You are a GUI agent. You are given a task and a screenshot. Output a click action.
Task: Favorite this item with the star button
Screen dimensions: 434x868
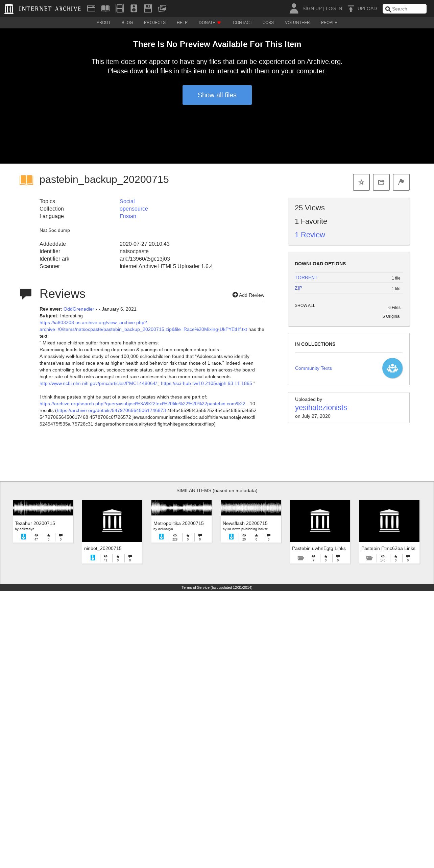click(x=361, y=182)
